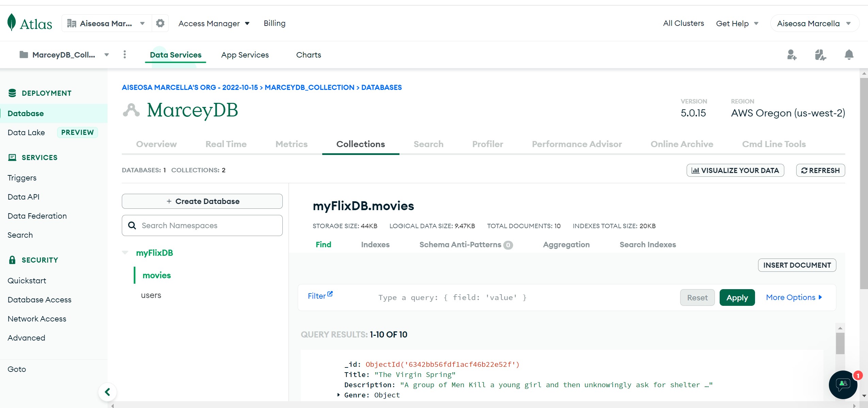Screen dimensions: 868x408
Task: Open the Metrics tab
Action: click(292, 144)
